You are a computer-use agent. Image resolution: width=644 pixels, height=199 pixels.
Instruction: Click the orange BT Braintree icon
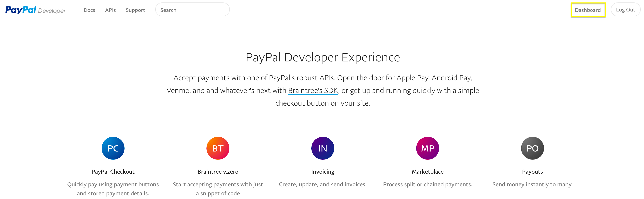[218, 148]
